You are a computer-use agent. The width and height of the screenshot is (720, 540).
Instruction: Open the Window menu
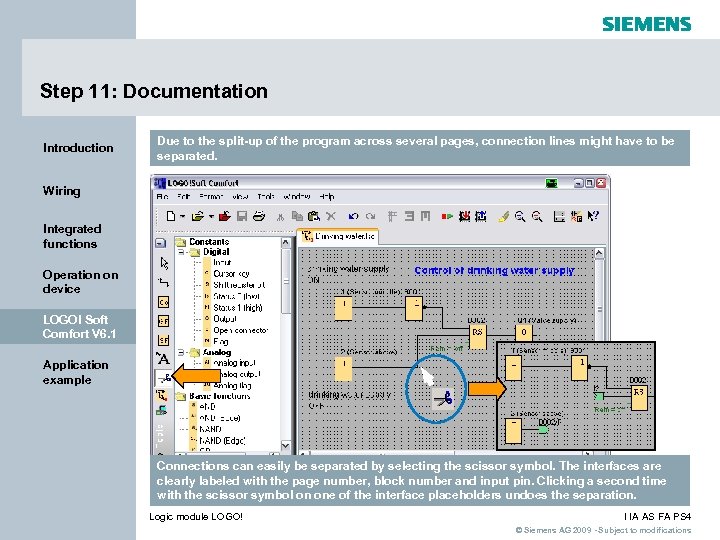pyautogui.click(x=297, y=197)
